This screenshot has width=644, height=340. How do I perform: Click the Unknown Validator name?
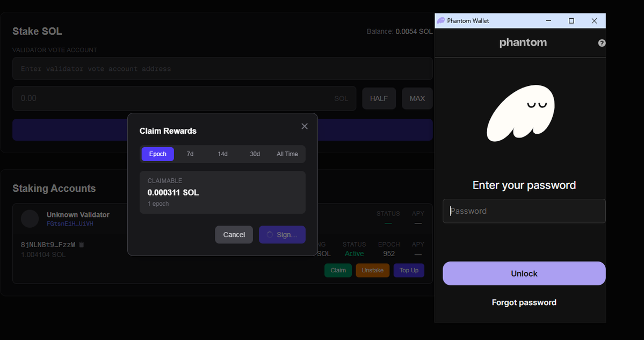point(78,215)
